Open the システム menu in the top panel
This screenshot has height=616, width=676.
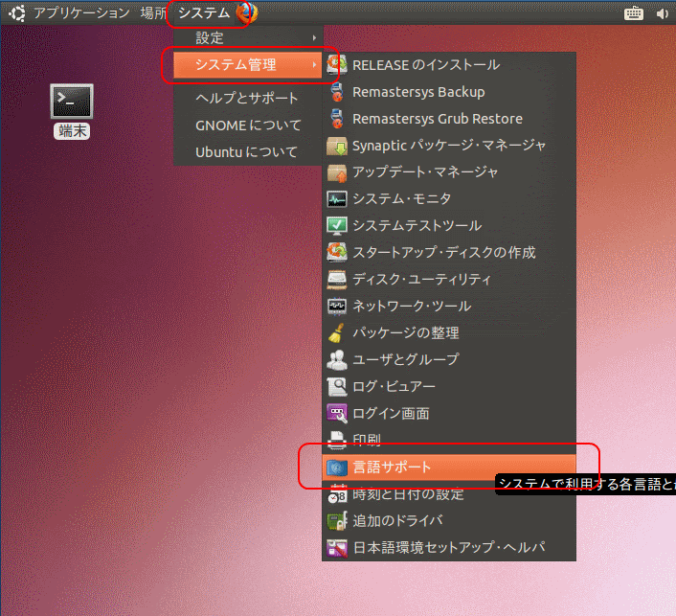(204, 13)
